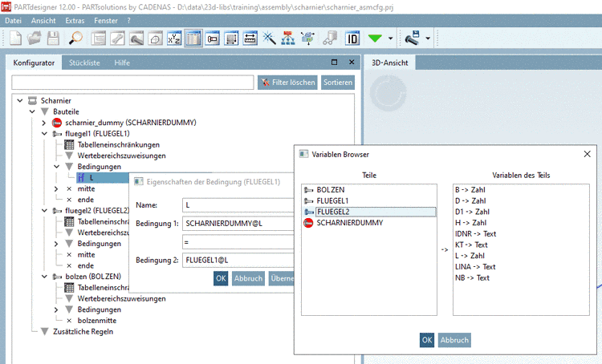The image size is (602, 364).
Task: Click the 3D axes part toolbar icon
Action: pos(307,38)
